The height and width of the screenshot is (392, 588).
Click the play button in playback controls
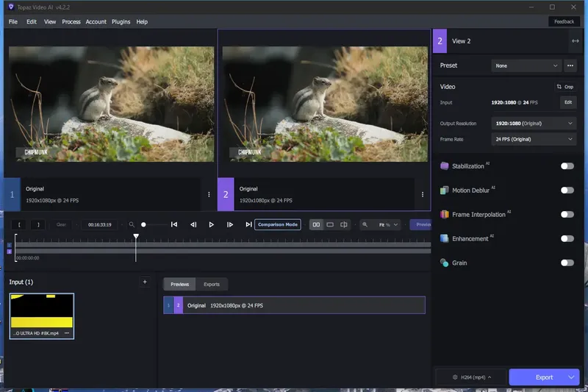pos(212,224)
